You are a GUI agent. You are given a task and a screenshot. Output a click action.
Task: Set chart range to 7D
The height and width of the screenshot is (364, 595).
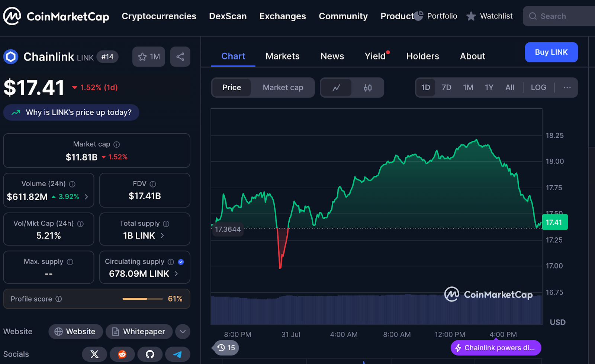446,88
